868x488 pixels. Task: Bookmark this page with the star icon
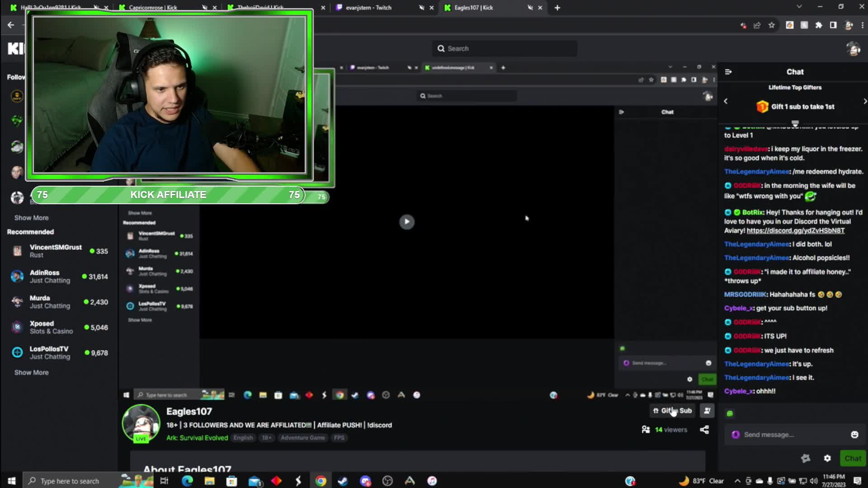(772, 25)
